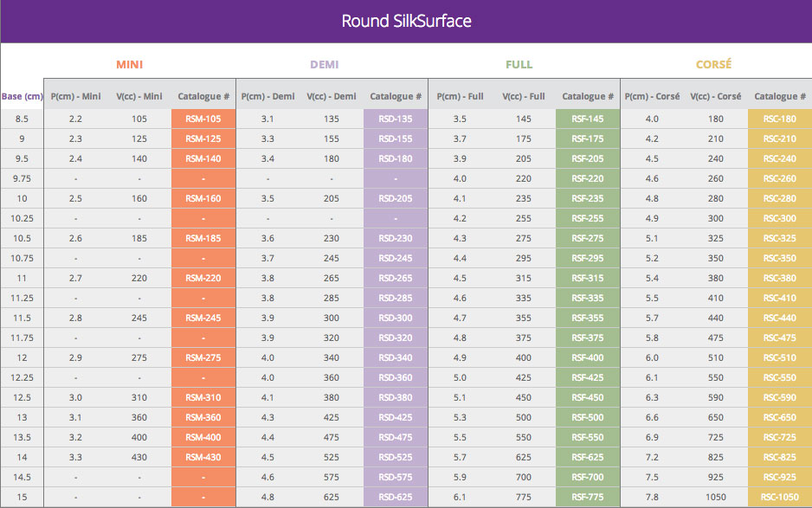Select the DEMI profile heading

click(x=325, y=65)
